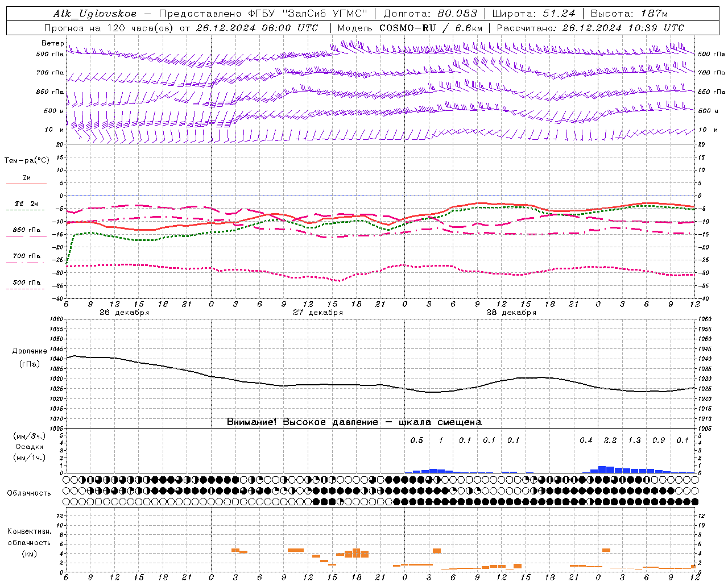
Task: Select the 3-hour precipitation value "0.4"
Action: pos(586,440)
